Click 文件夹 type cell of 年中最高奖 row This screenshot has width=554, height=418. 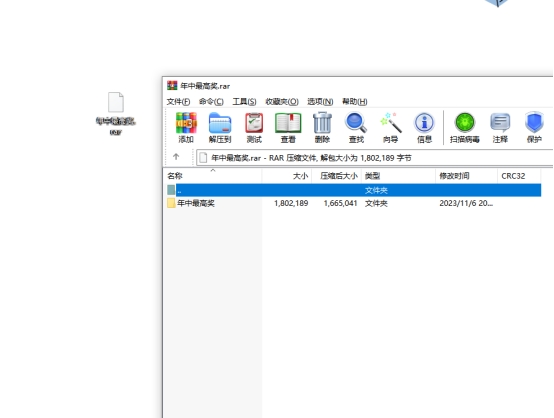[376, 203]
